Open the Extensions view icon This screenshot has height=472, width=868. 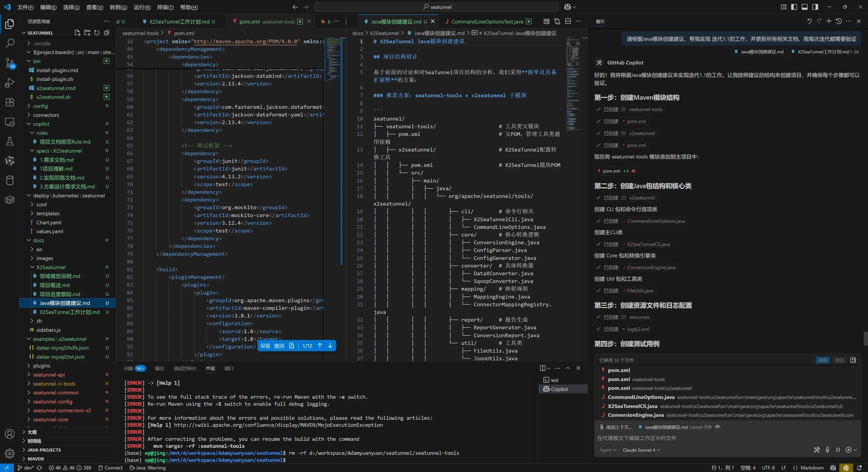(x=10, y=102)
